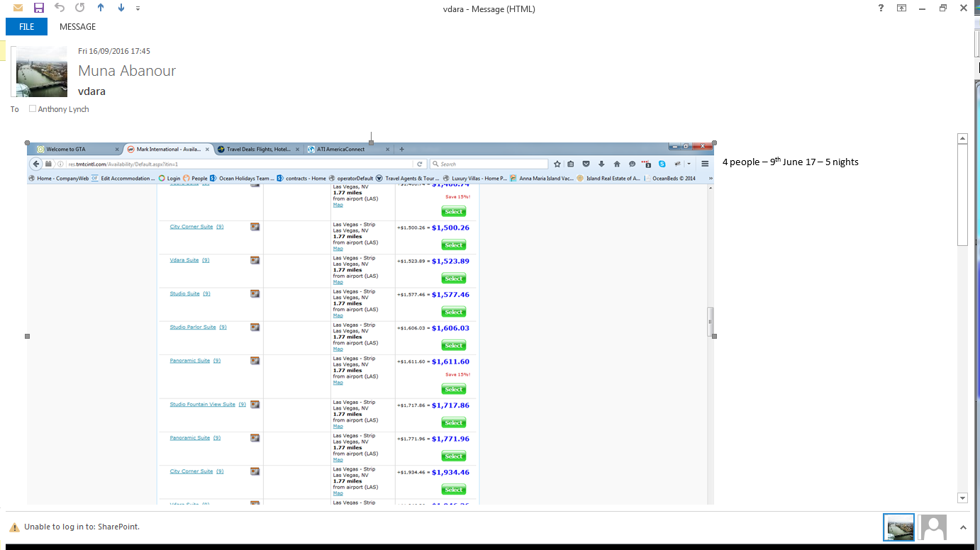Select 'Travel Deals: Flights, Hotel...' tab in embedded browser

[260, 150]
